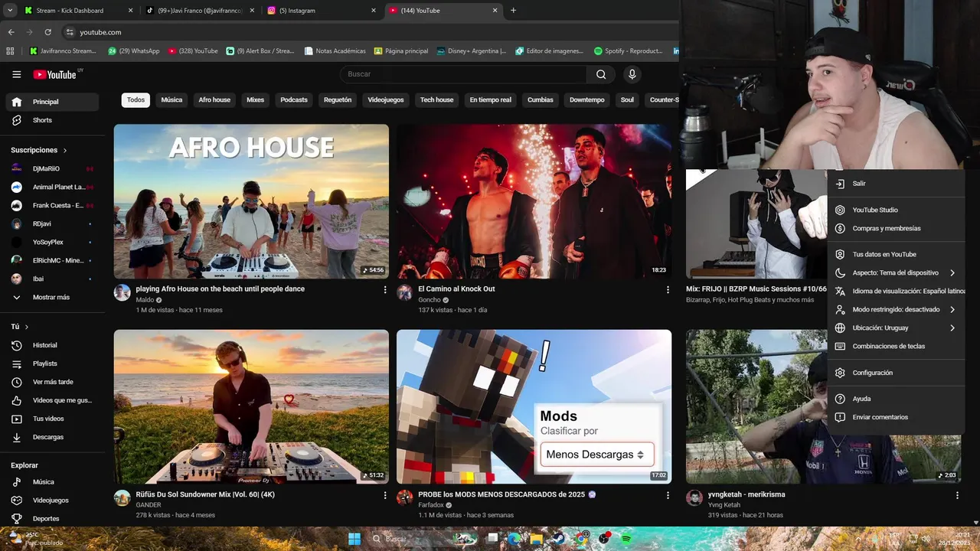The image size is (980, 551).
Task: Filter by Podcasts chip
Action: tap(294, 100)
